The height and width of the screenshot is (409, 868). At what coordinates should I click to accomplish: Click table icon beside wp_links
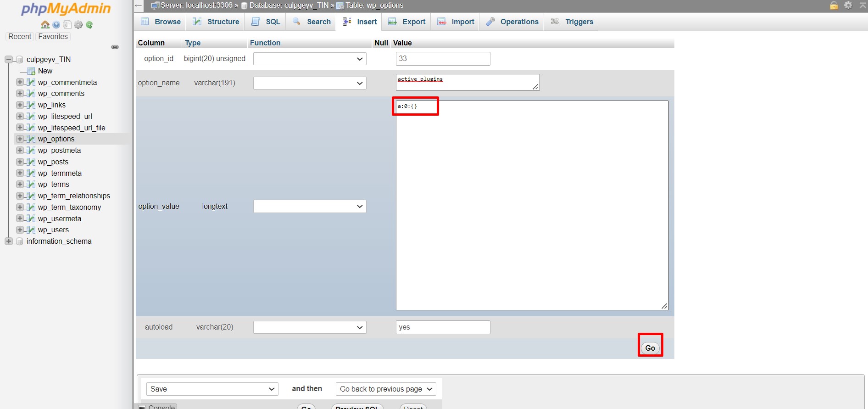pyautogui.click(x=31, y=105)
